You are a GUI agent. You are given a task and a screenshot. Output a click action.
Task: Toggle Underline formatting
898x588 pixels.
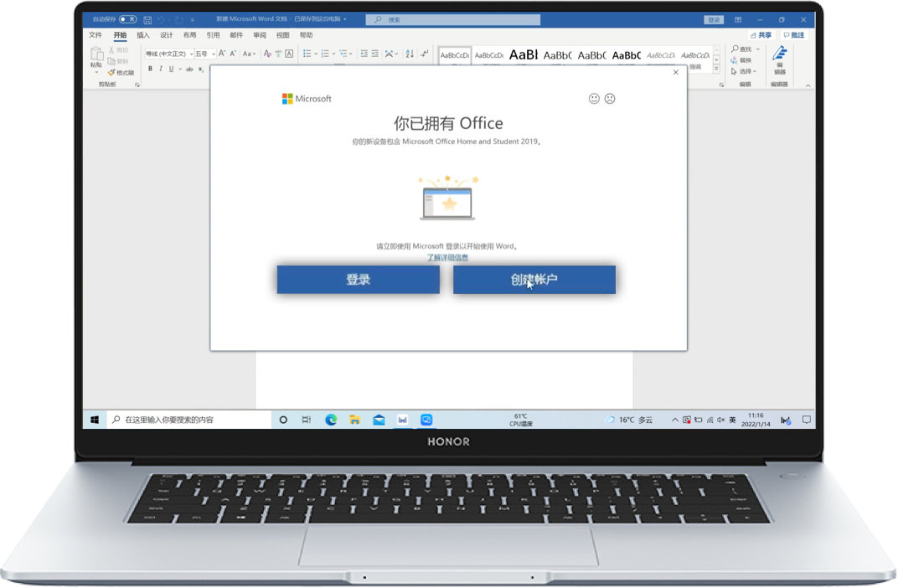pos(171,69)
